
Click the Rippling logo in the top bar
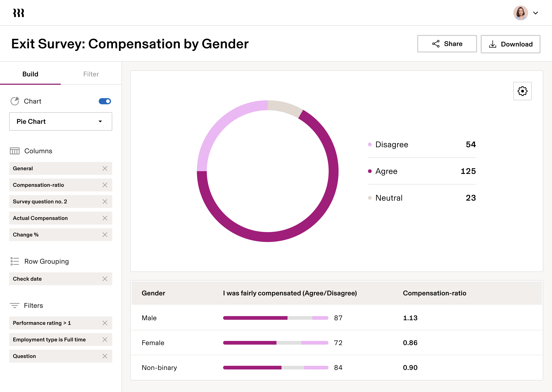click(18, 13)
